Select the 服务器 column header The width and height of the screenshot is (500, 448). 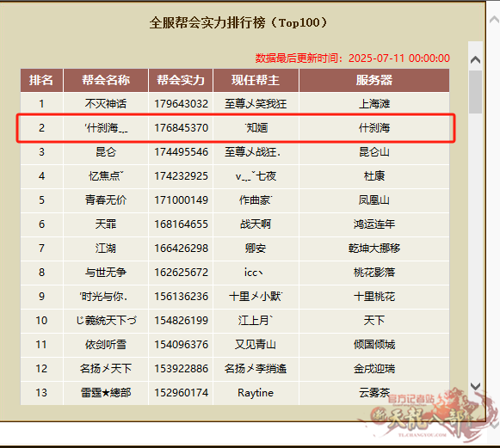[374, 80]
